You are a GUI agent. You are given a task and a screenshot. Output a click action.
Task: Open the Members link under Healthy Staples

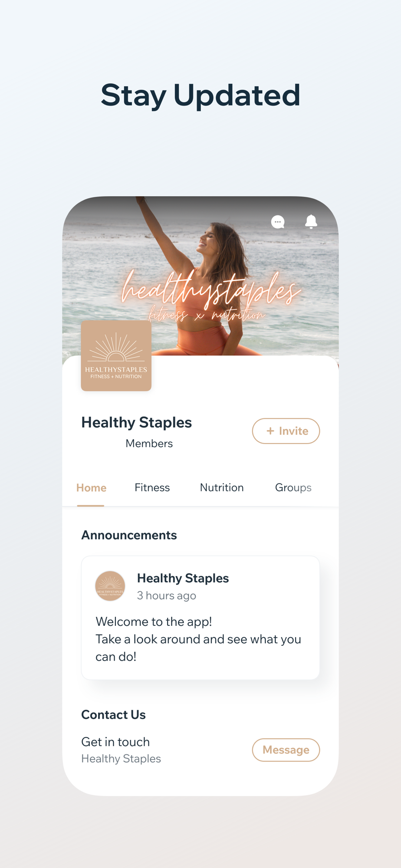coord(149,444)
